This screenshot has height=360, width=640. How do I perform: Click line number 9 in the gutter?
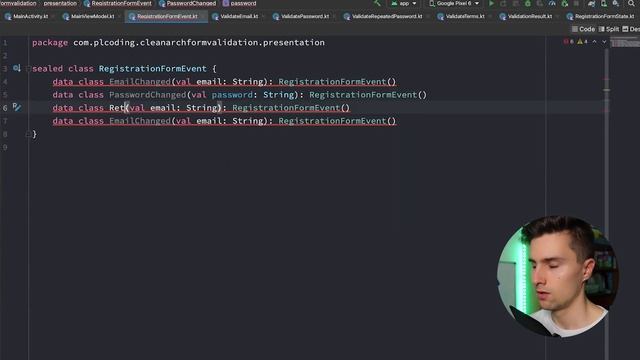pyautogui.click(x=5, y=147)
